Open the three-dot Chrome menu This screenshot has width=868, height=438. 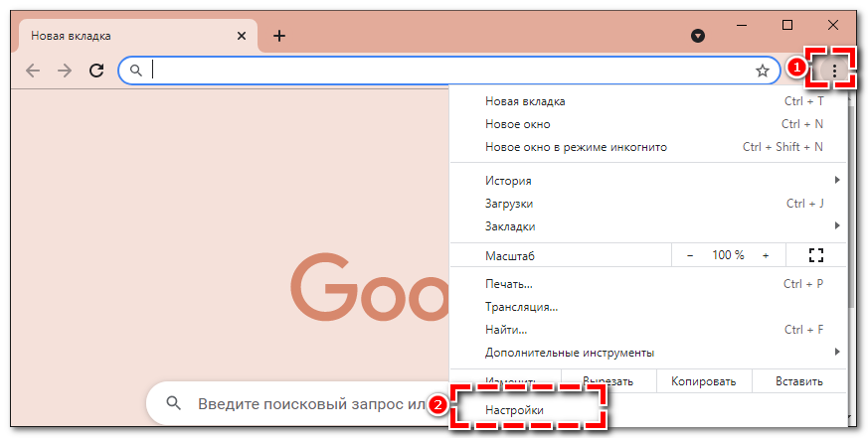pos(834,71)
